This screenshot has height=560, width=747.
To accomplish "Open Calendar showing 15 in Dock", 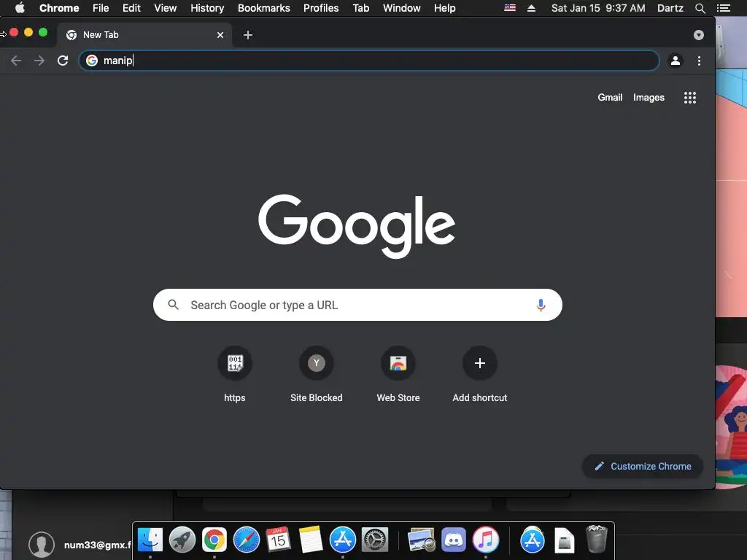I will (x=278, y=540).
